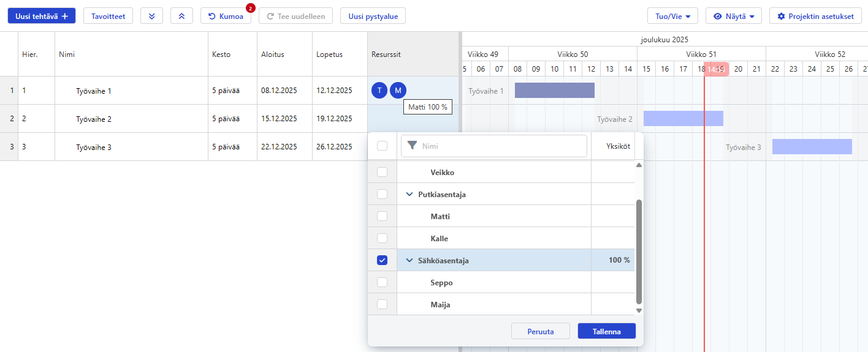Click the M resource avatar in Työvaihe 1
The height and width of the screenshot is (352, 868).
point(398,91)
